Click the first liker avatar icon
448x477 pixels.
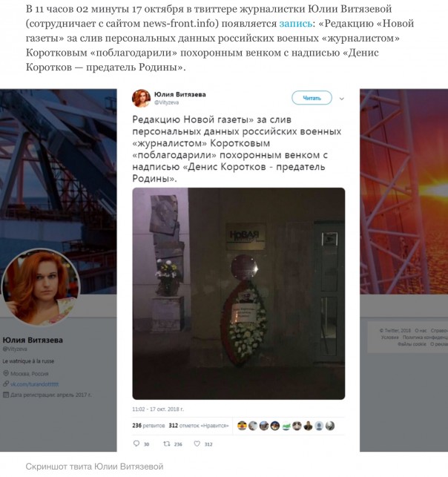point(242,426)
